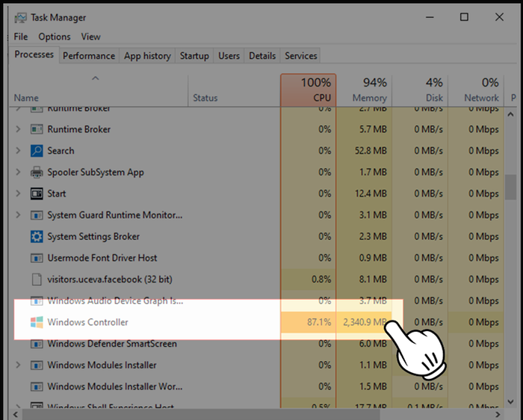Select the Windows Modules Installer Wor... name
This screenshot has height=420, width=523.
click(x=115, y=386)
